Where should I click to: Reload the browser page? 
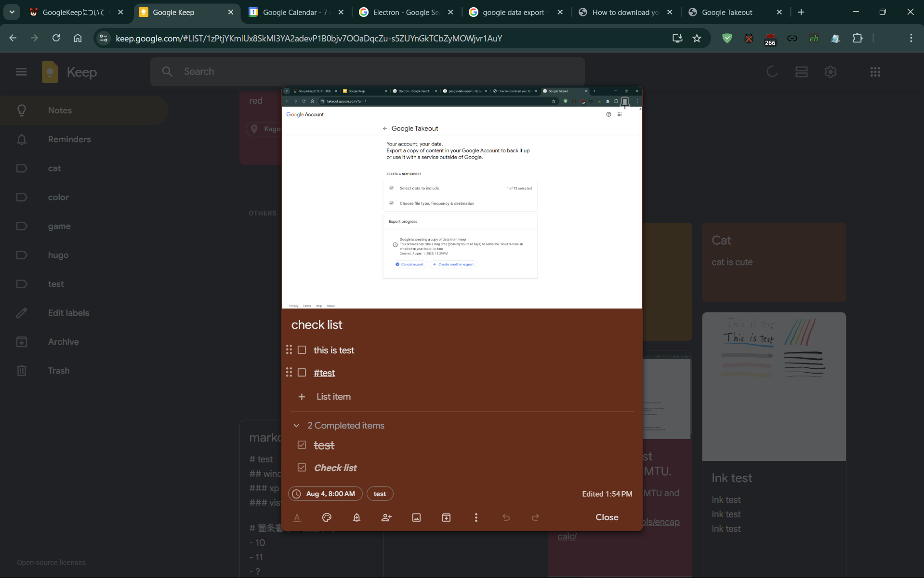56,38
